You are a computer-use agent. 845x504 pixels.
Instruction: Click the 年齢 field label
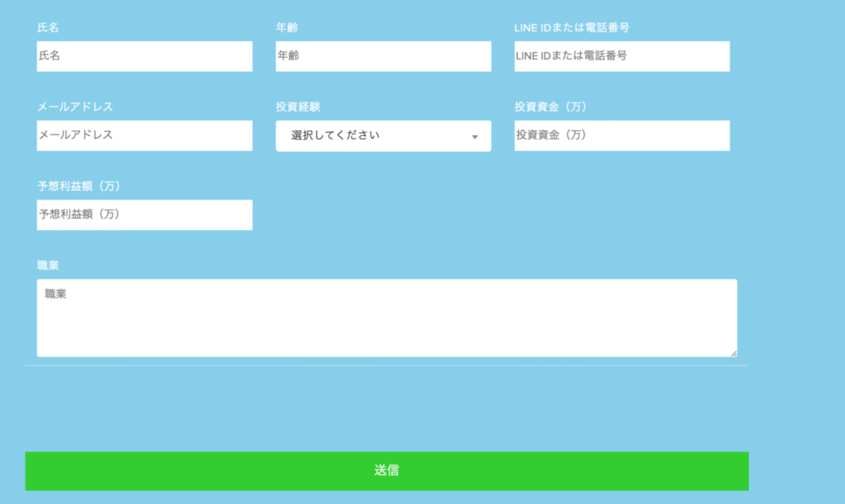pos(281,27)
